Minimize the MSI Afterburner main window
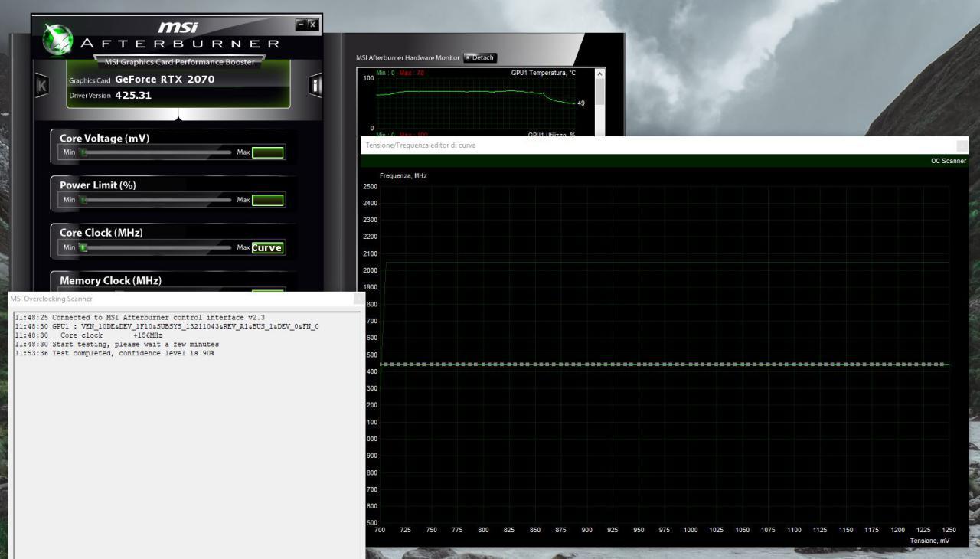This screenshot has width=980, height=559. pos(301,25)
